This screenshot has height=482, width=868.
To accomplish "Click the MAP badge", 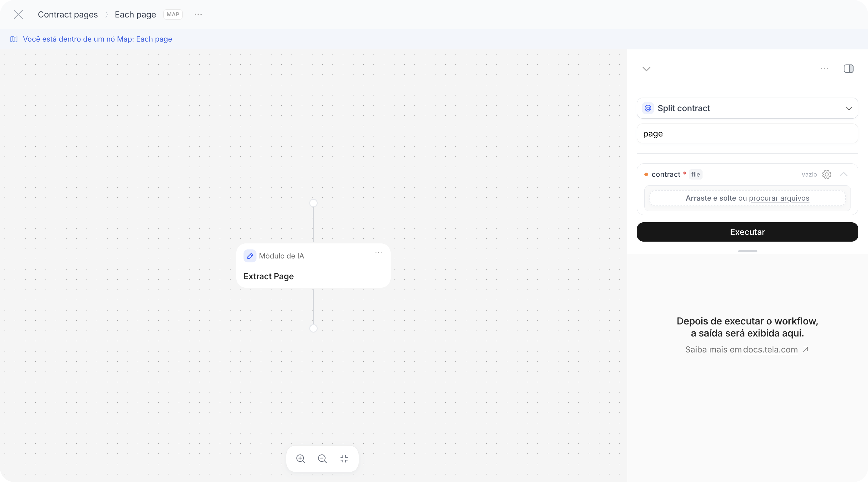I will 173,14.
